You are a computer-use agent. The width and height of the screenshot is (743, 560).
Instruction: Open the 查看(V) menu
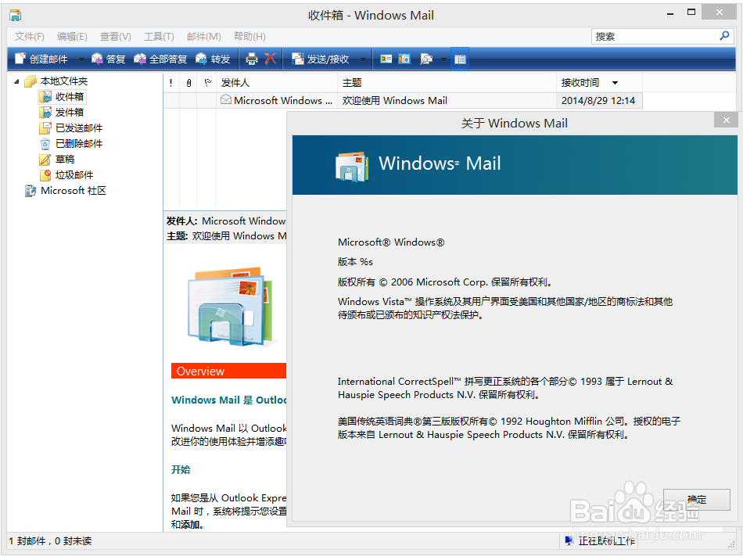coord(116,37)
